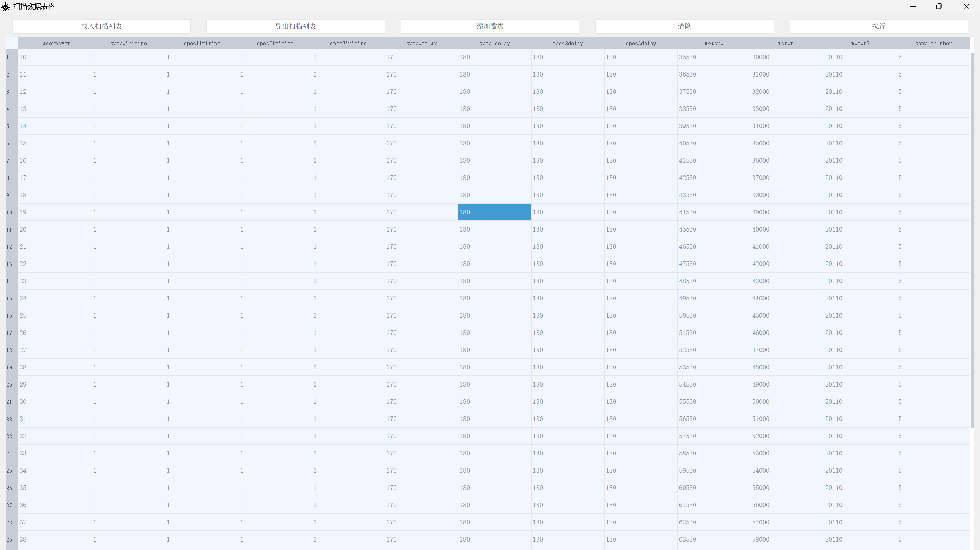
Task: Click the 添加数据 button
Action: coord(490,26)
